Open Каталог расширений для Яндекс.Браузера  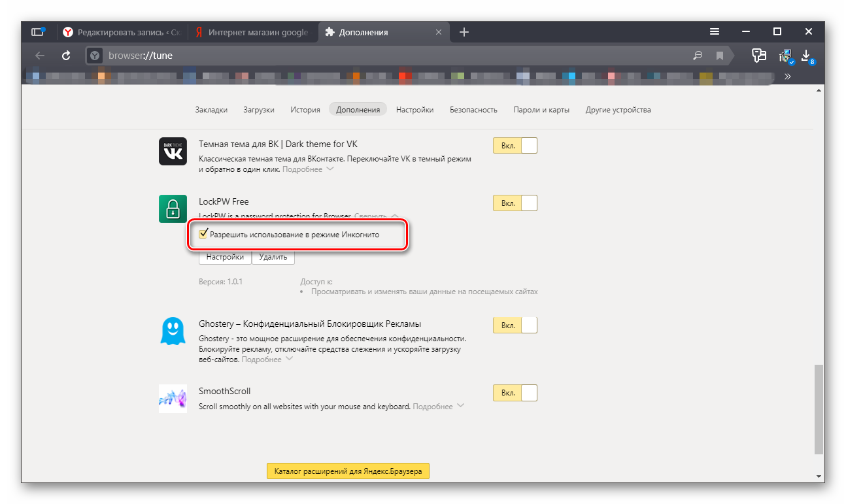348,471
